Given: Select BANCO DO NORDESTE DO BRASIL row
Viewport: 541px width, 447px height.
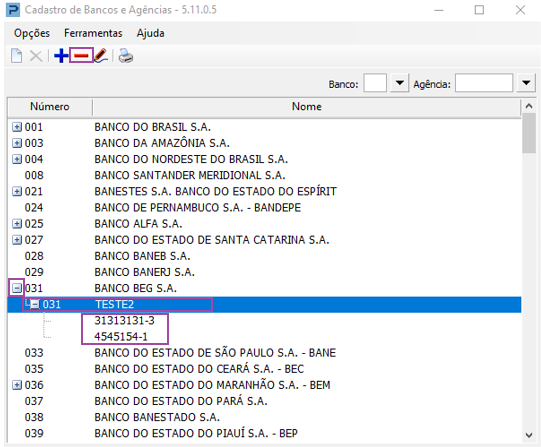Looking at the screenshot, I should 264,159.
